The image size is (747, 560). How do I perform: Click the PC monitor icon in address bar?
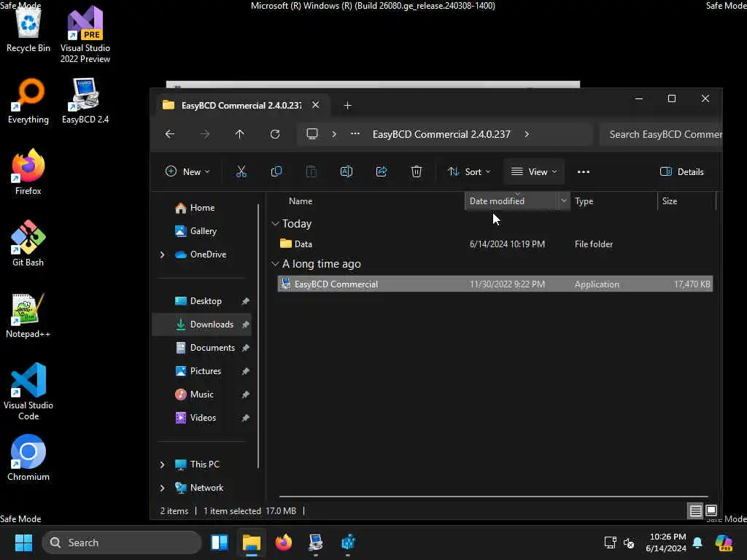pyautogui.click(x=312, y=134)
